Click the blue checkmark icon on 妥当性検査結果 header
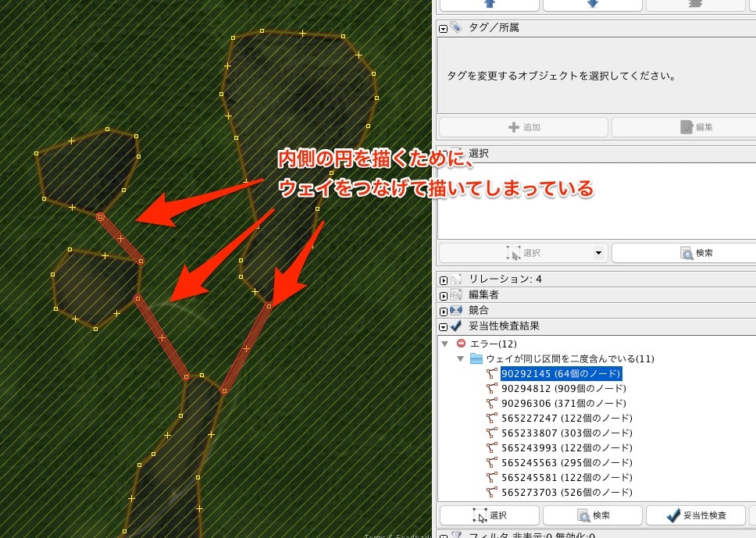Viewport: 756px width, 538px height. (x=455, y=326)
